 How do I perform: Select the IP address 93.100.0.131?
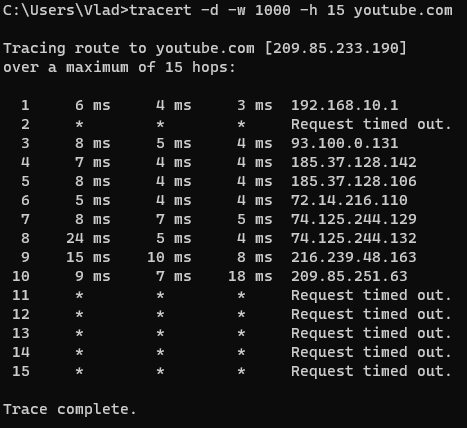(x=345, y=143)
